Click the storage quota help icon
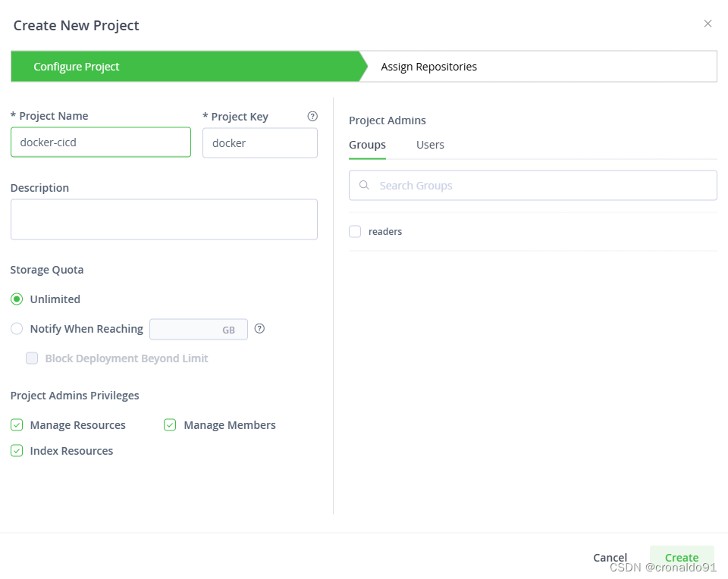Viewport: 728px width, 579px height. (x=259, y=329)
